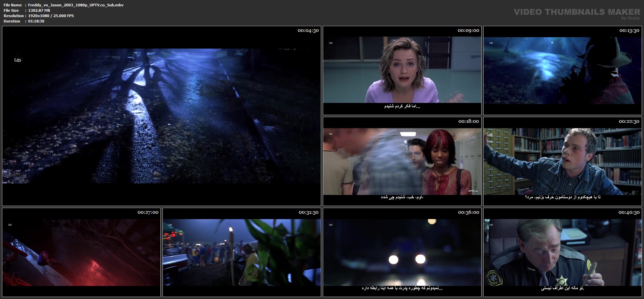Click the 00:36:00 timestamp
Image resolution: width=644 pixels, height=299 pixels.
(x=468, y=212)
